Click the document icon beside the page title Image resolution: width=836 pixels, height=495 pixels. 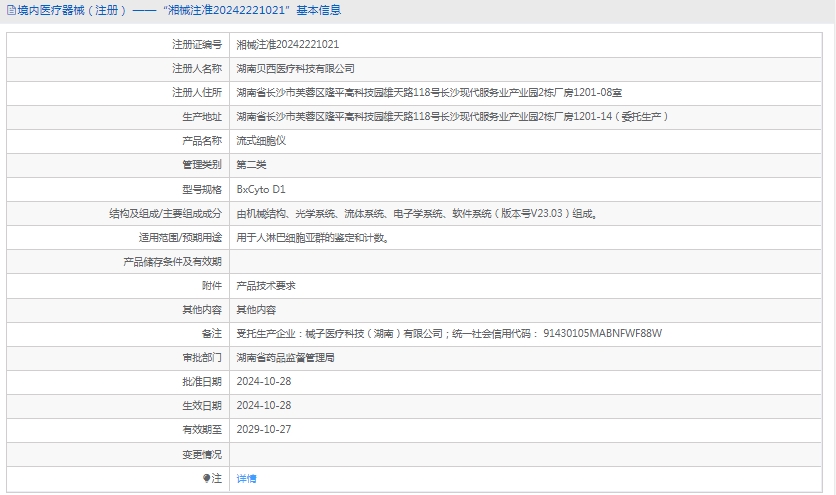click(x=10, y=11)
